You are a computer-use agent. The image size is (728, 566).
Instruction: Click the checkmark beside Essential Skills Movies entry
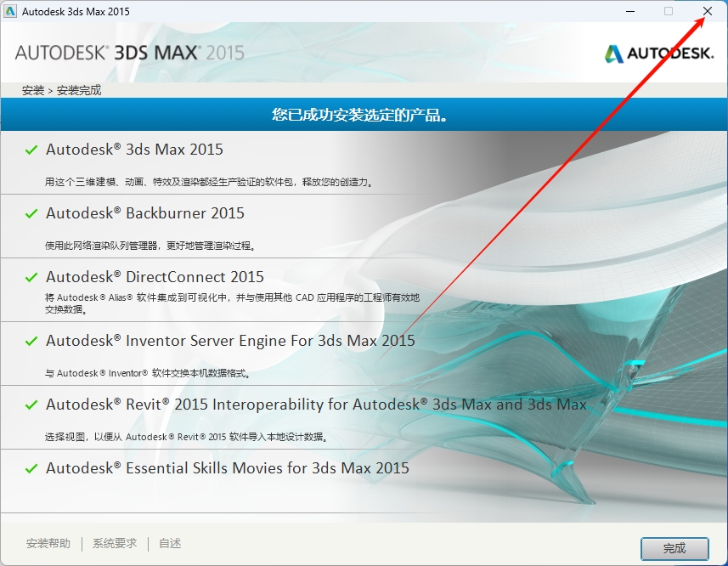31,468
